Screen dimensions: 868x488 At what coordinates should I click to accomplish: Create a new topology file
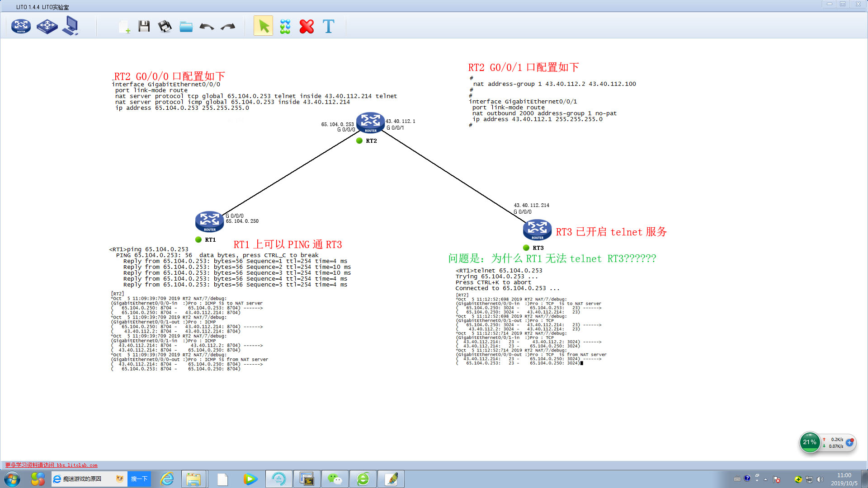click(124, 27)
